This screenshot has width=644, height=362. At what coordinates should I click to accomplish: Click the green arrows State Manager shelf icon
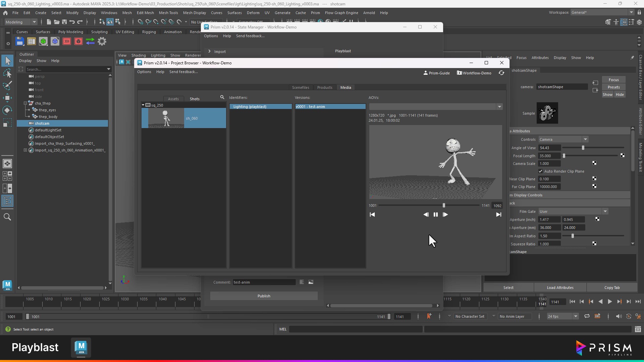(x=90, y=42)
